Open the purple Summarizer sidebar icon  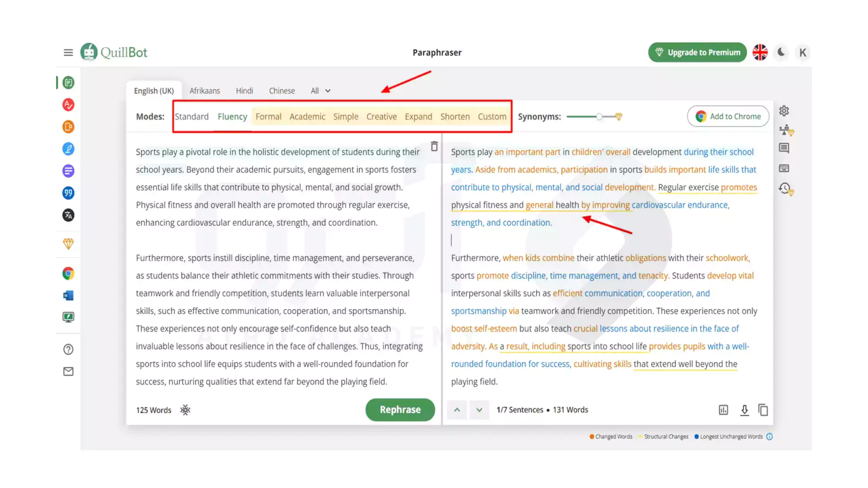[68, 171]
